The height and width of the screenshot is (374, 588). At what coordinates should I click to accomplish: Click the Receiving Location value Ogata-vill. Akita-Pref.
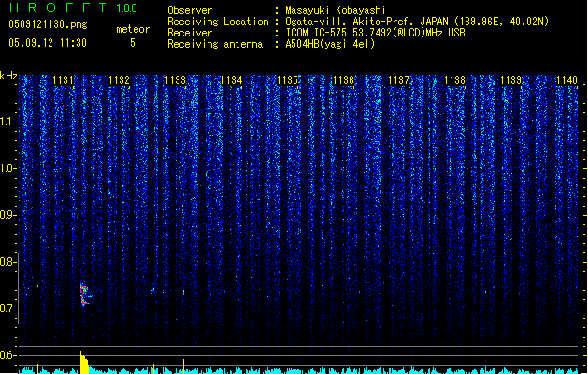point(351,22)
